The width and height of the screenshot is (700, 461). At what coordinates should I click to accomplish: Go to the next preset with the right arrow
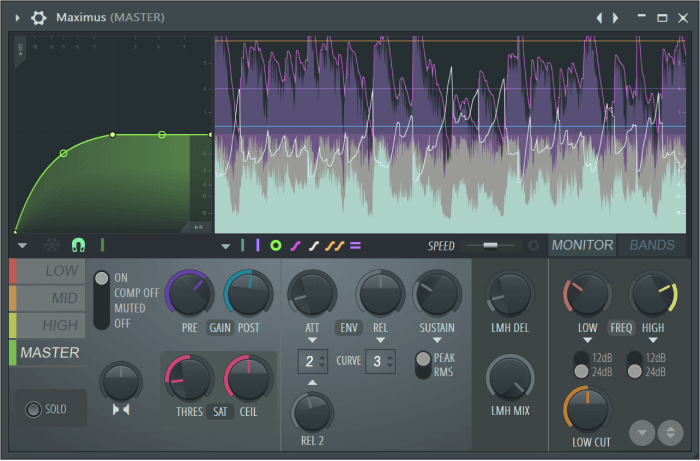pos(616,18)
